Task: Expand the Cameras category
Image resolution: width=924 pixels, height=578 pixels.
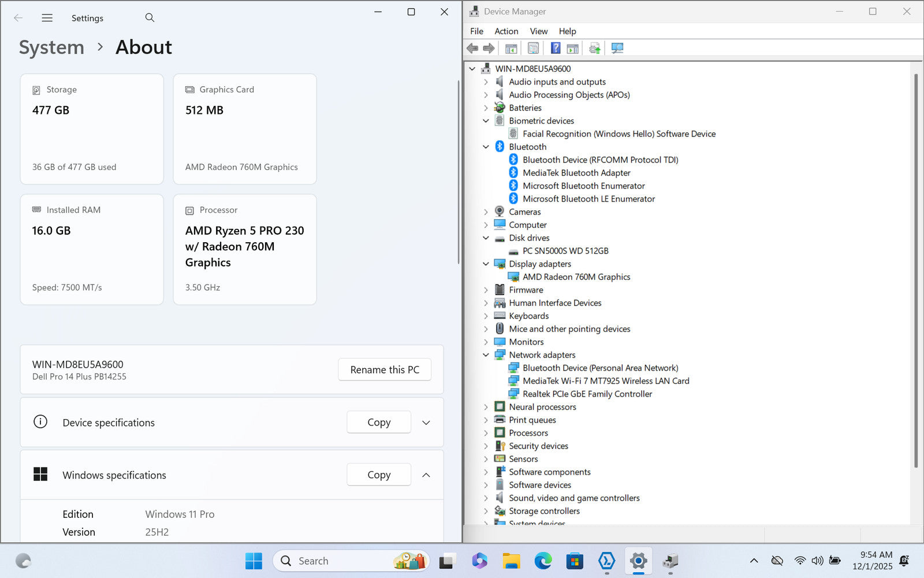Action: [486, 212]
